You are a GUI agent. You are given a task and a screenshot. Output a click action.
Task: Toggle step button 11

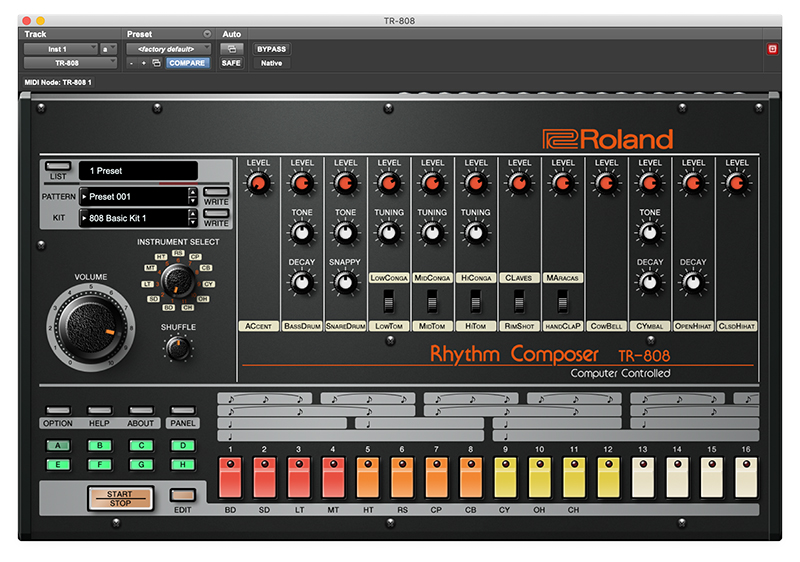click(x=574, y=477)
